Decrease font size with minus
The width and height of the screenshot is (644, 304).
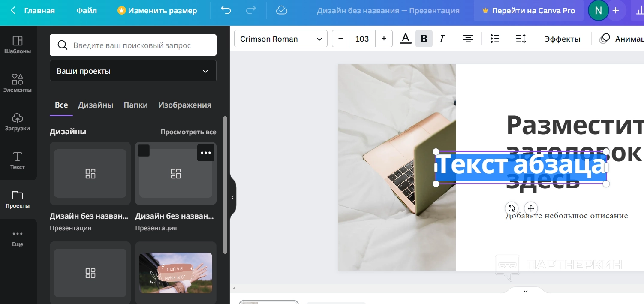pos(340,39)
